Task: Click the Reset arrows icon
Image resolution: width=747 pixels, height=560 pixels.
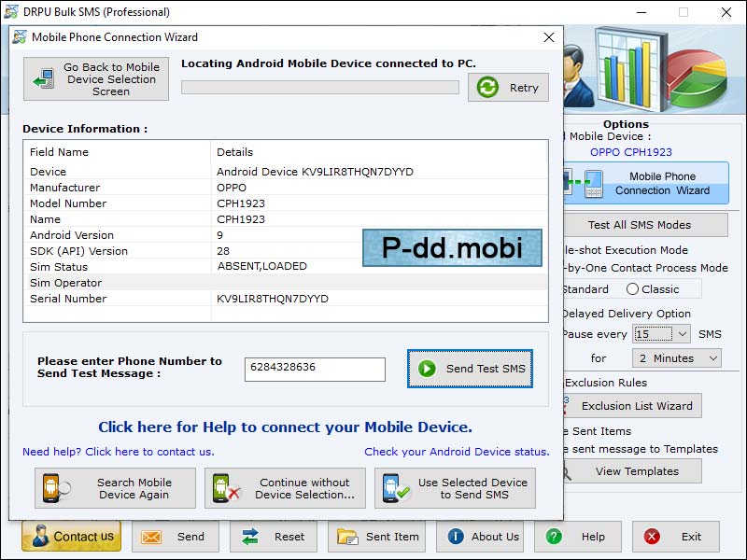Action: pyautogui.click(x=251, y=537)
